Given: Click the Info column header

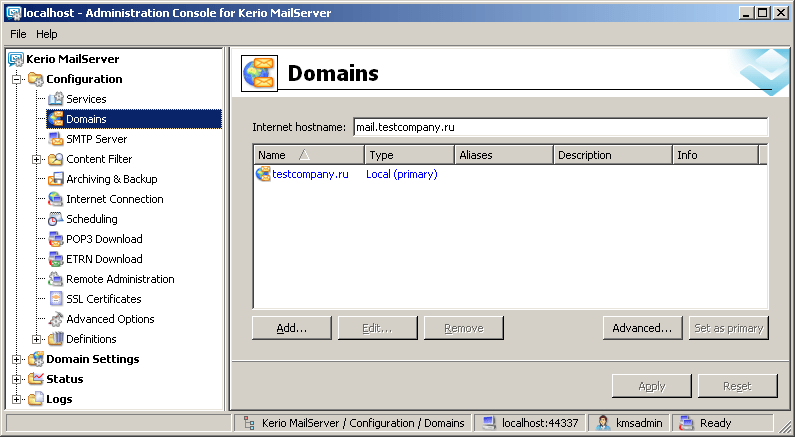Looking at the screenshot, I should 715,155.
